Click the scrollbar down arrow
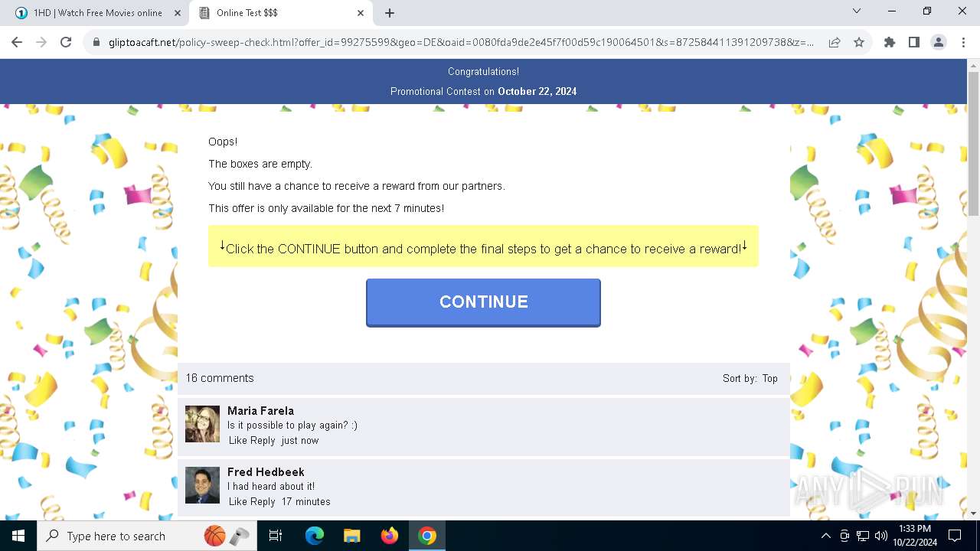This screenshot has width=980, height=551. (x=973, y=514)
